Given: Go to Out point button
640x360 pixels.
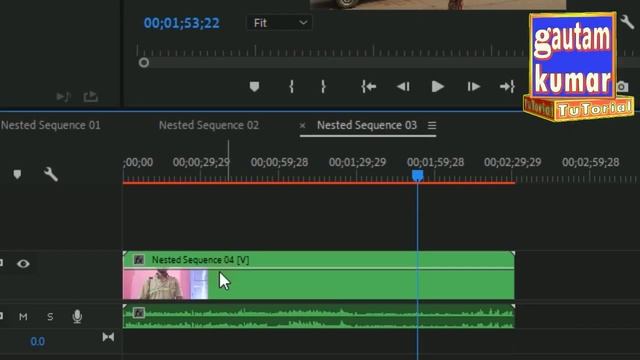Looking at the screenshot, I should (x=507, y=87).
